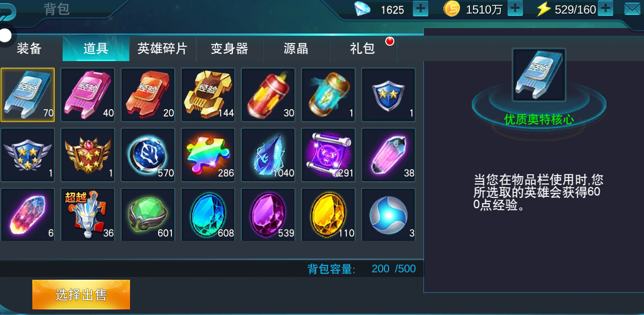This screenshot has height=315, width=644.
Task: Select the purple scroll item with 291
Action: point(328,155)
